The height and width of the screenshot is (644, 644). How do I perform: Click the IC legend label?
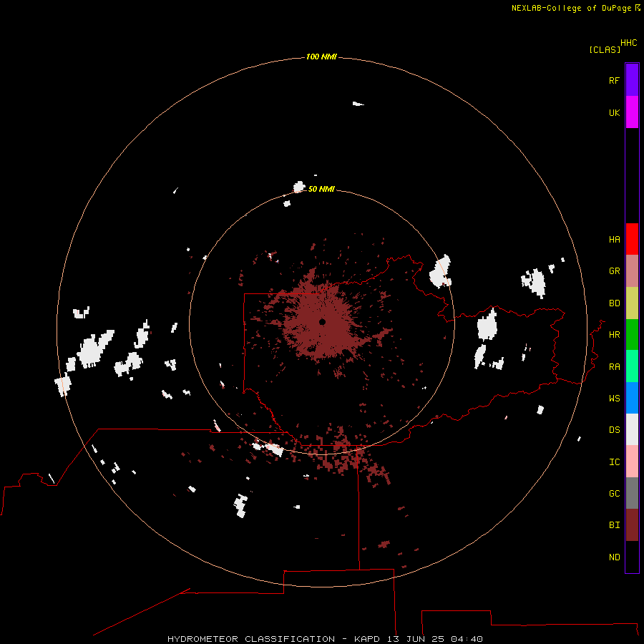pos(614,462)
